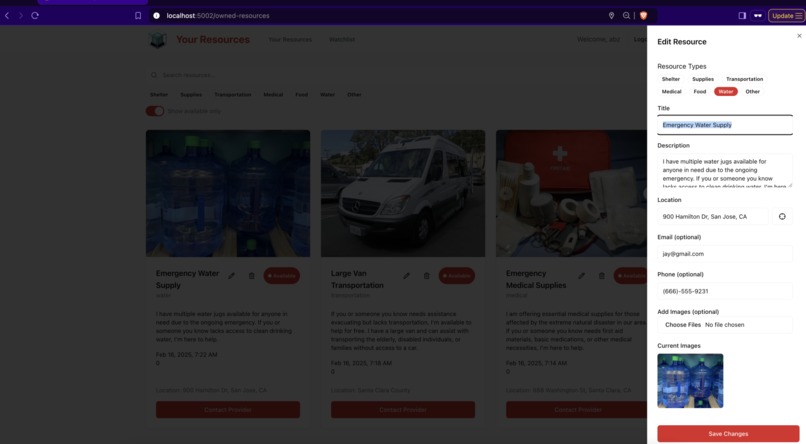Select Other resource type chip in panel
The width and height of the screenshot is (806, 444).
753,91
